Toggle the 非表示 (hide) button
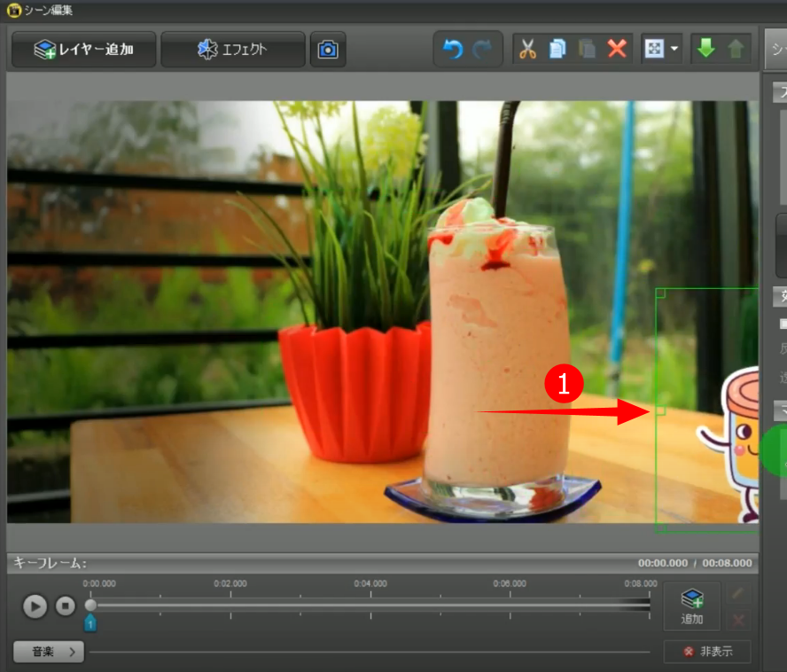Viewport: 787px width, 672px height. pyautogui.click(x=707, y=652)
